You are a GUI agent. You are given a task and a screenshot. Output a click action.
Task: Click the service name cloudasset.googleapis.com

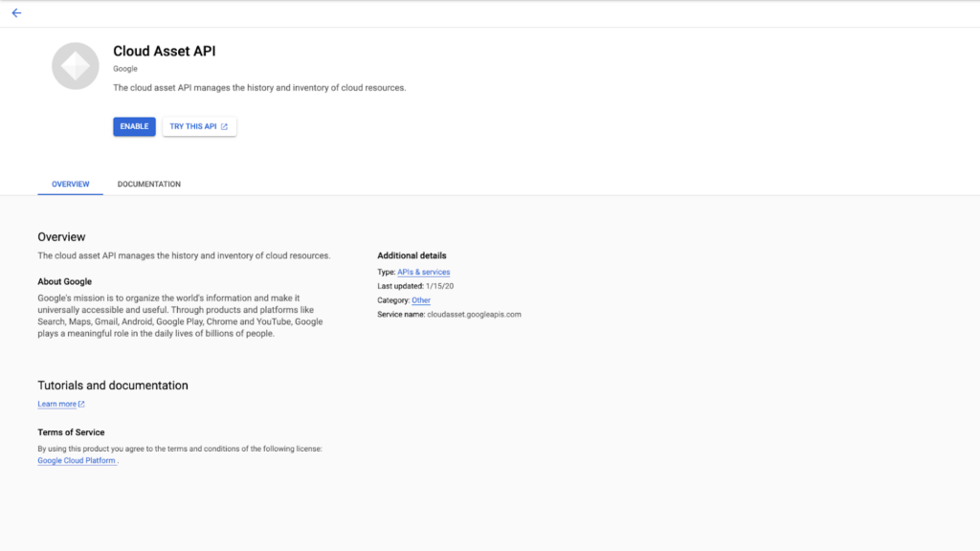pyautogui.click(x=474, y=314)
